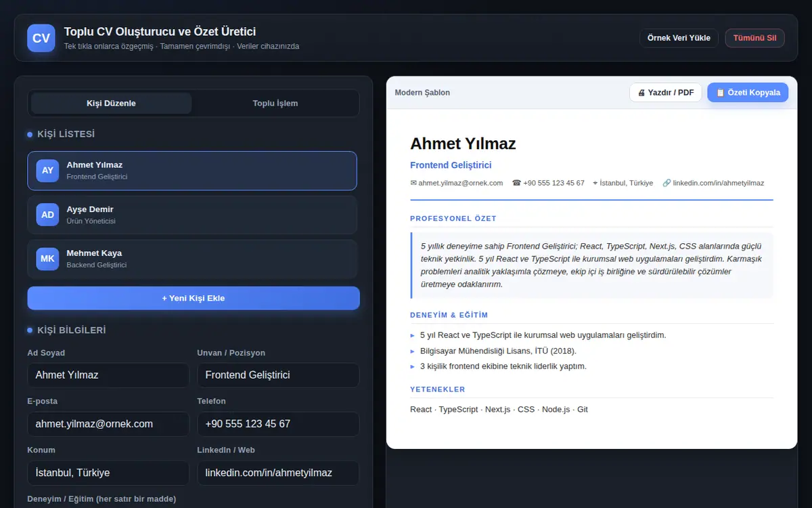Click the E-posta input field
Screen dimensions: 812x508
[x=108, y=424]
